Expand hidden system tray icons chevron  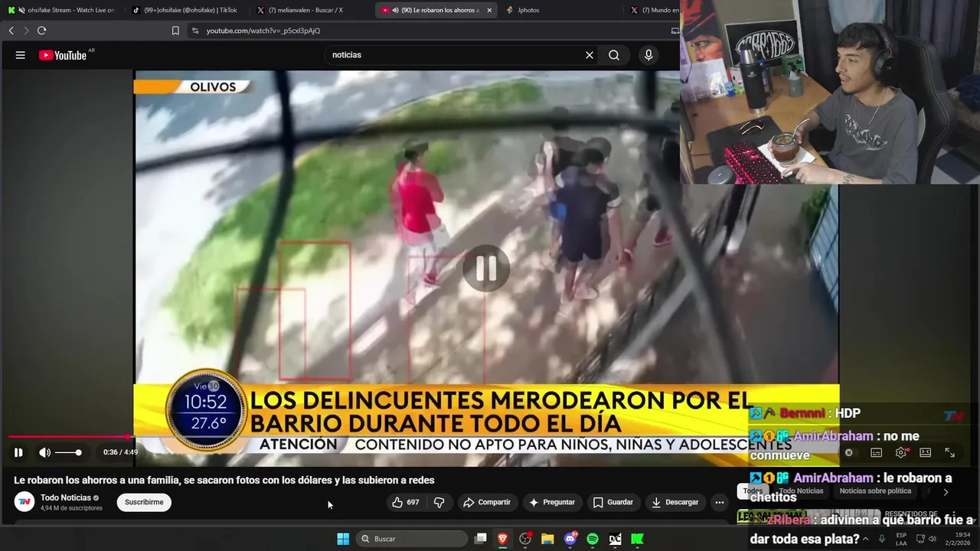coord(866,539)
